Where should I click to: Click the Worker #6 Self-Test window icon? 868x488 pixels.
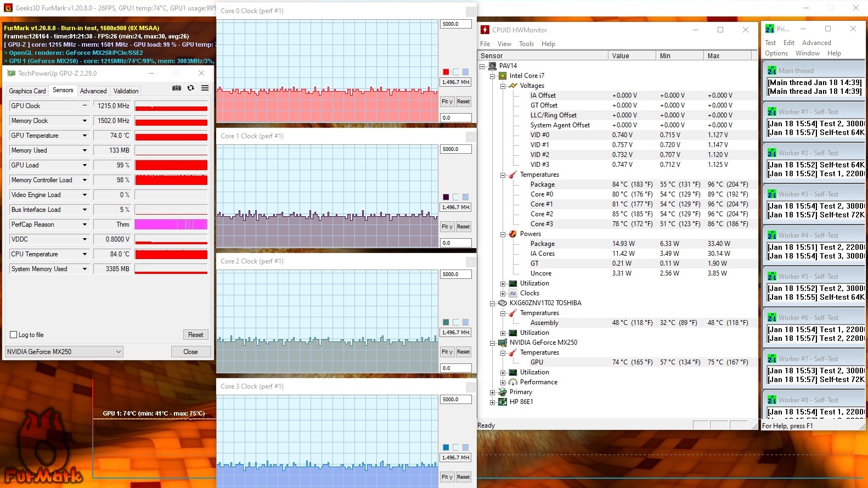coord(771,318)
